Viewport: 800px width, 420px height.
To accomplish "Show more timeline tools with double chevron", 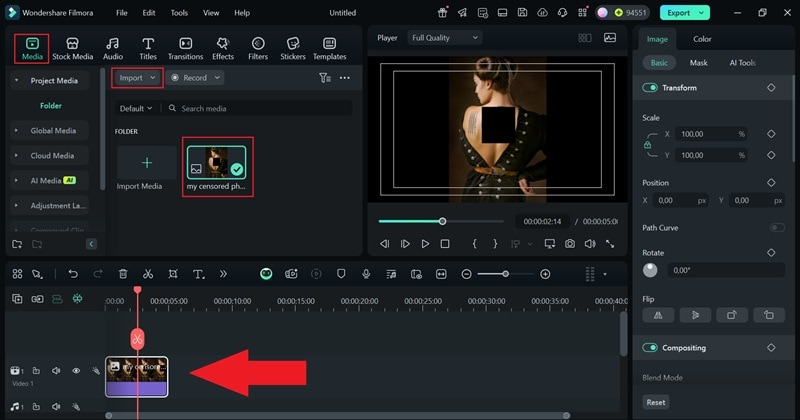I will (x=223, y=274).
